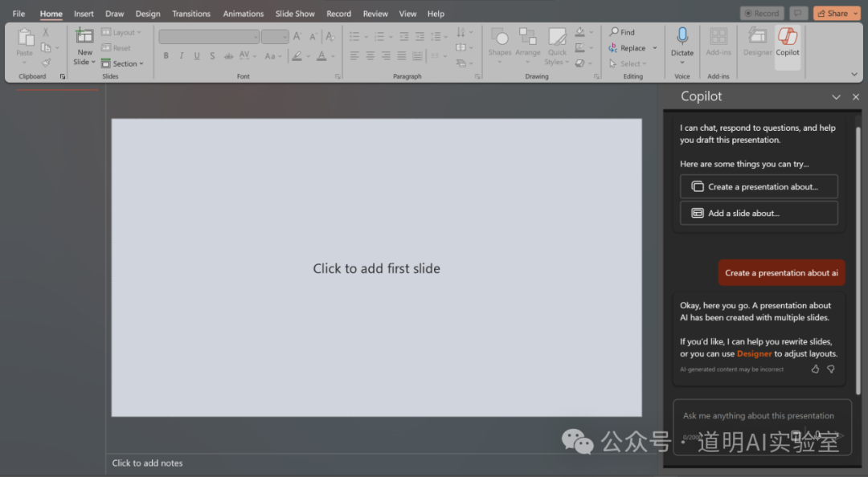The height and width of the screenshot is (477, 868).
Task: Follow the orange Designer link
Action: tap(754, 354)
